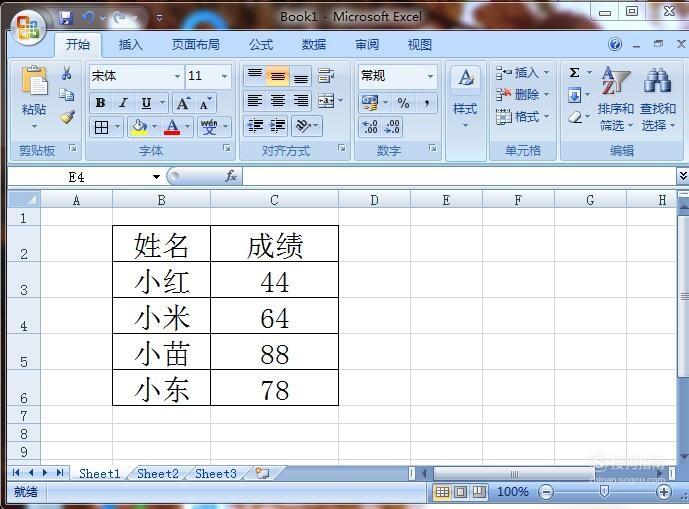
Task: Increase font size with the large A icon
Action: (x=183, y=103)
